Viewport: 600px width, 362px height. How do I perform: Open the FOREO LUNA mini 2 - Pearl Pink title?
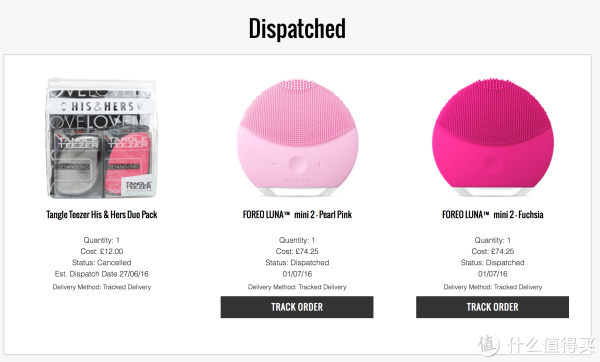297,215
